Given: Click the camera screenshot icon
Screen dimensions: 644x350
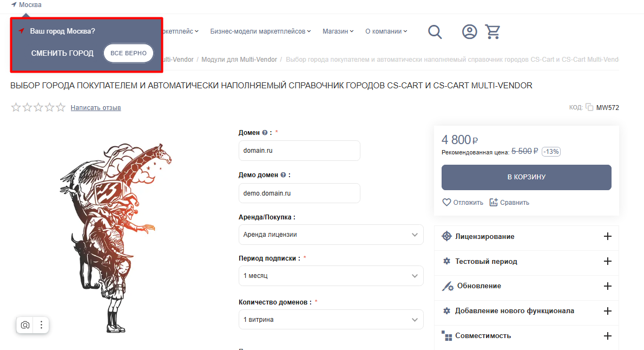Looking at the screenshot, I should coord(25,325).
